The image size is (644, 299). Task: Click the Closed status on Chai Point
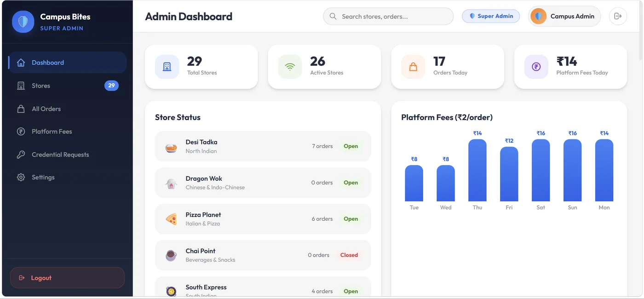(349, 255)
